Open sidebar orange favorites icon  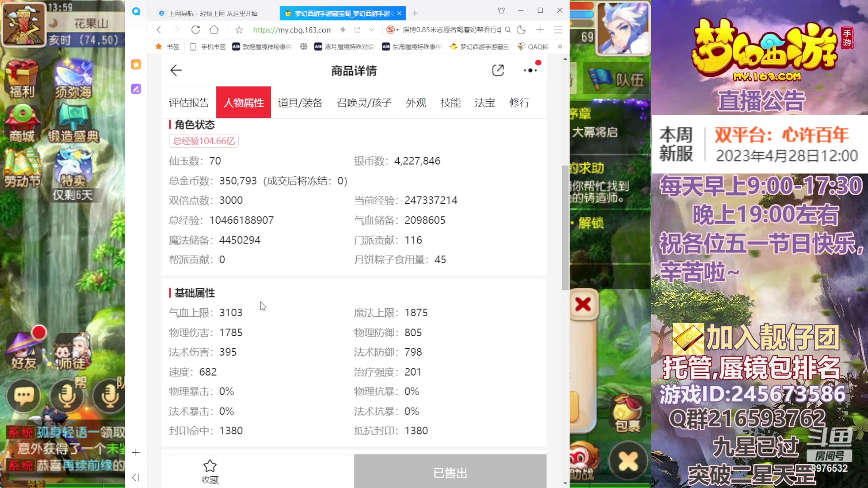(x=136, y=64)
